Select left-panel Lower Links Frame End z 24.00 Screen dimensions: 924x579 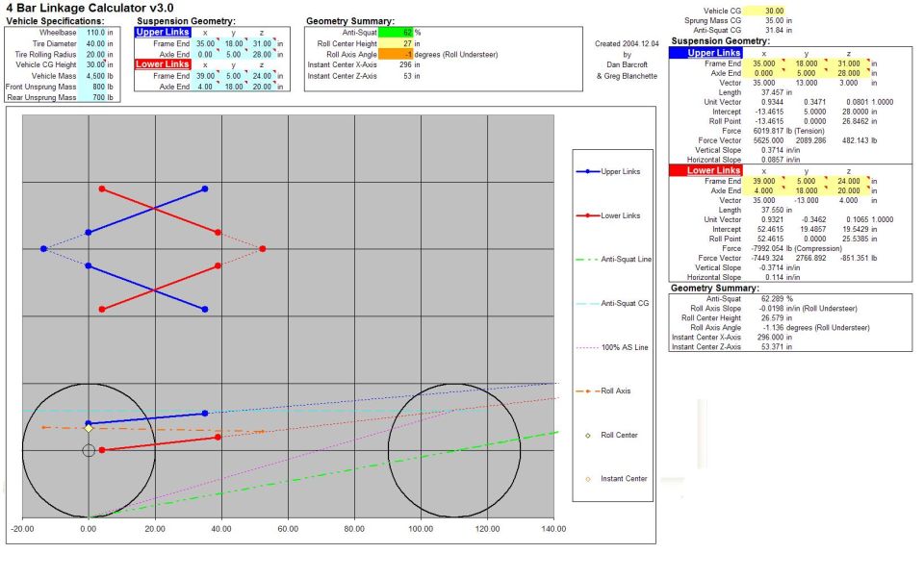tap(262, 76)
